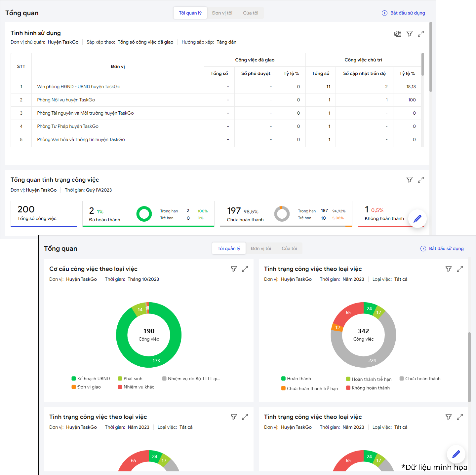This screenshot has height=475, width=476.
Task: Expand Tổng quan tình trạng công việc fullscreen
Action: [421, 180]
